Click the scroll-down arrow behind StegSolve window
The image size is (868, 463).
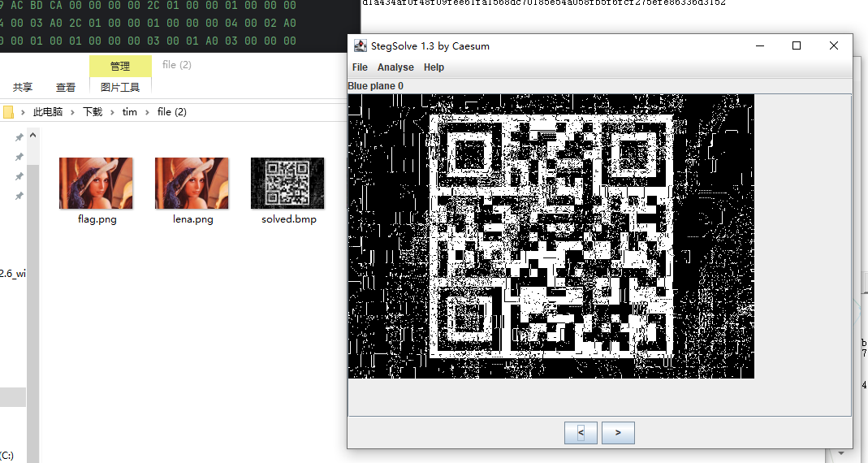click(x=841, y=453)
